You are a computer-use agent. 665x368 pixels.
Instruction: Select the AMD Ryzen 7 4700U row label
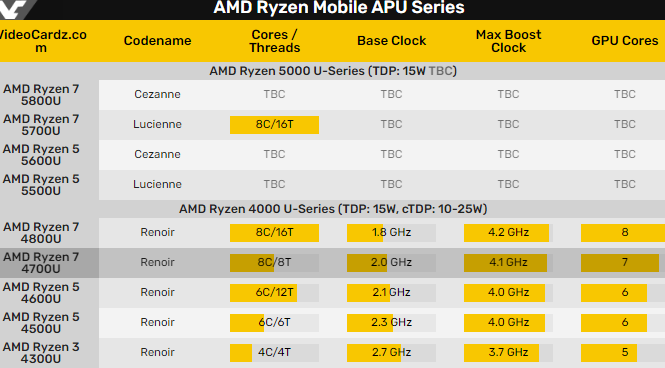click(41, 263)
